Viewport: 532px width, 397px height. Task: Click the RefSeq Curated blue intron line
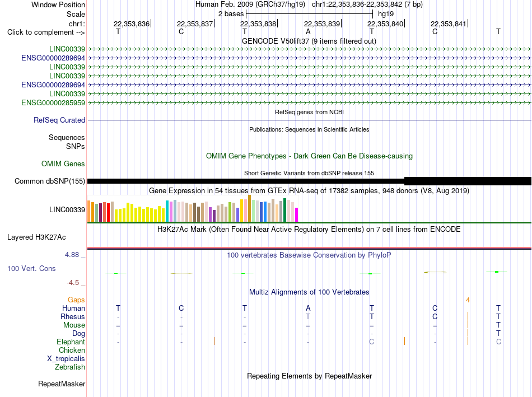pos(310,120)
